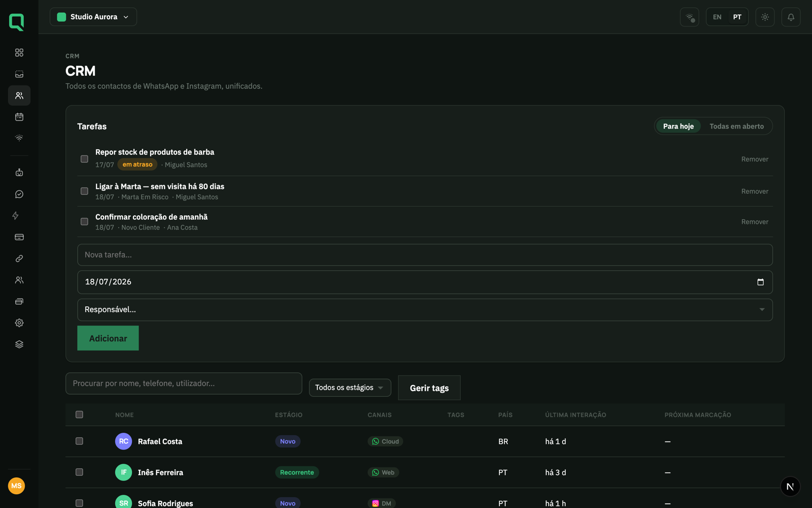The image size is (812, 508).
Task: Click the 'há 3 d' interaction cell
Action: tap(556, 472)
